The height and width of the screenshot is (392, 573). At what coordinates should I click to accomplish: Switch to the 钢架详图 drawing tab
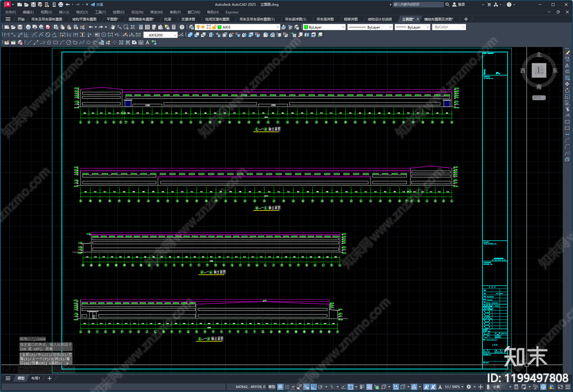(x=351, y=19)
